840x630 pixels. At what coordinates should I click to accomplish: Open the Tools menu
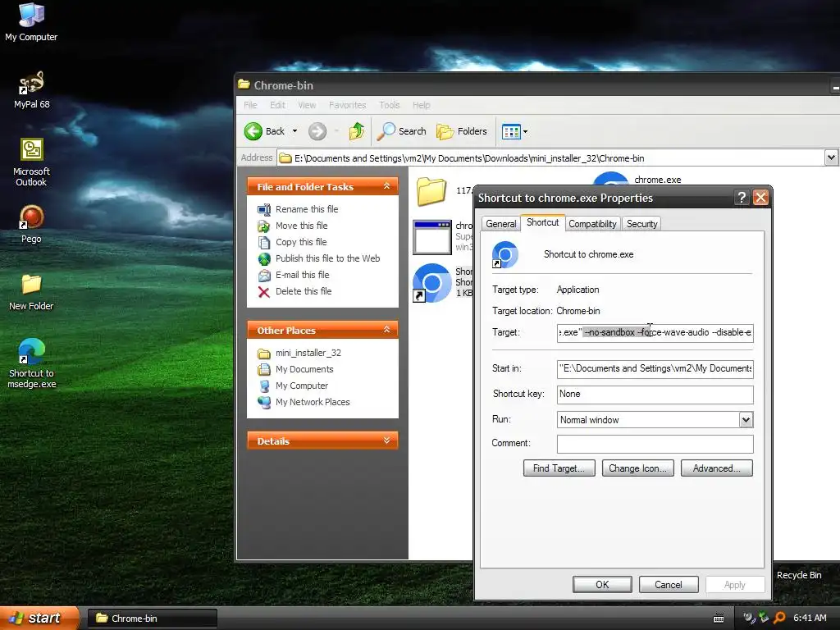click(390, 105)
